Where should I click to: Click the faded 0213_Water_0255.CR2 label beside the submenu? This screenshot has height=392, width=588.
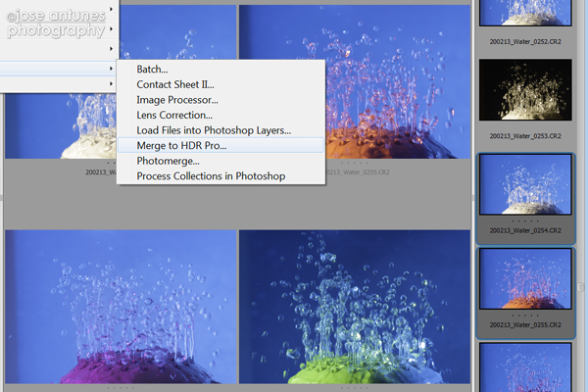(358, 172)
